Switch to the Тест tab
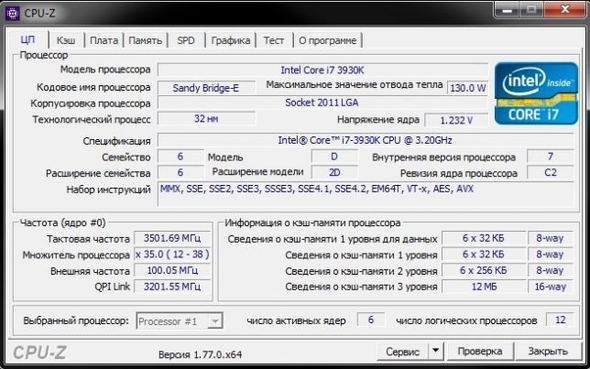Image resolution: width=590 pixels, height=369 pixels. (274, 40)
